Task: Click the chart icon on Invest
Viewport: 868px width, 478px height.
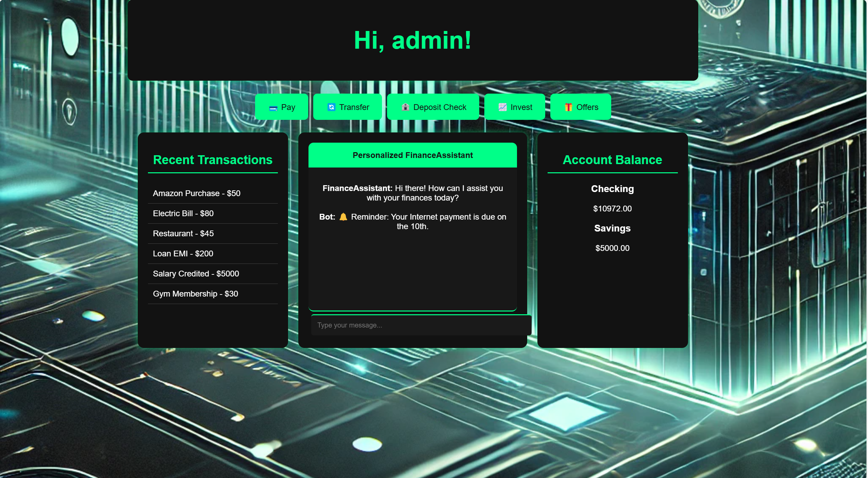Action: coord(502,107)
